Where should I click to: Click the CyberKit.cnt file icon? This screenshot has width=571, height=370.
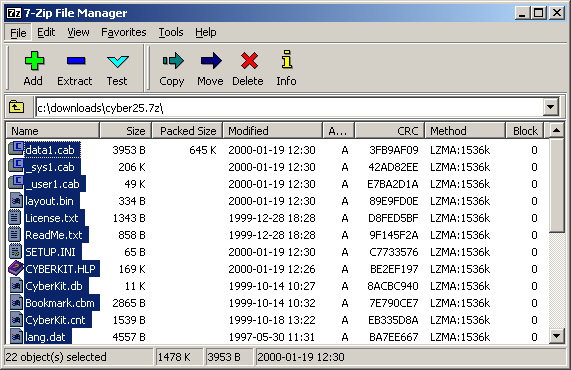point(16,320)
